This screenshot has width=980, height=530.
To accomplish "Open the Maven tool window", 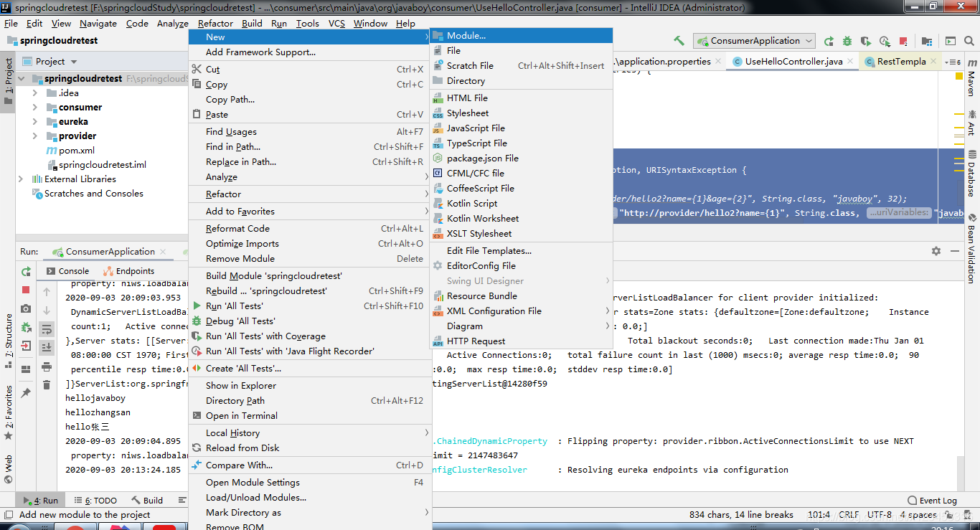I will (971, 78).
